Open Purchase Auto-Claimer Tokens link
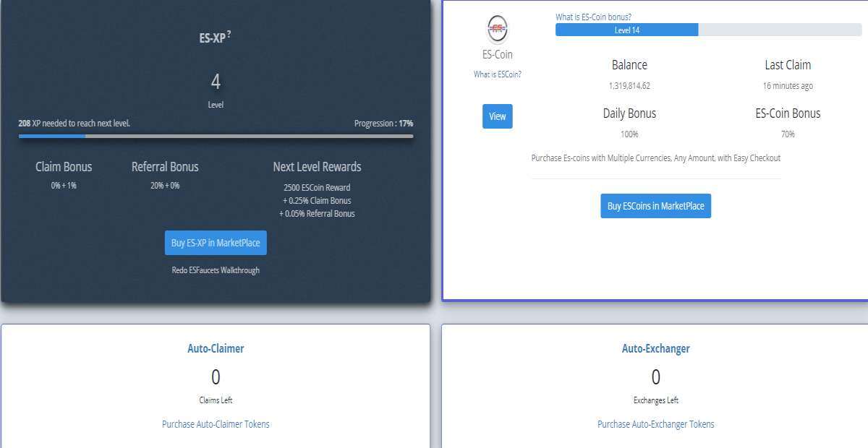The height and width of the screenshot is (448, 868). [216, 424]
